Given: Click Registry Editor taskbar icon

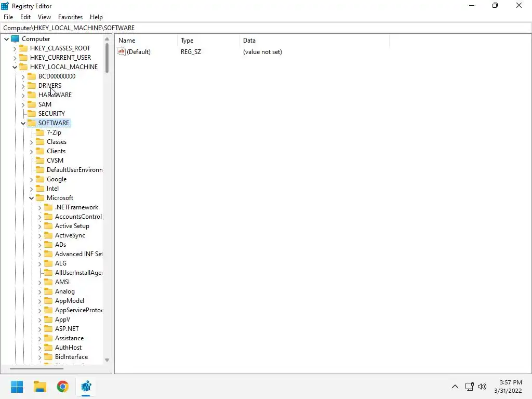Looking at the screenshot, I should [86, 387].
